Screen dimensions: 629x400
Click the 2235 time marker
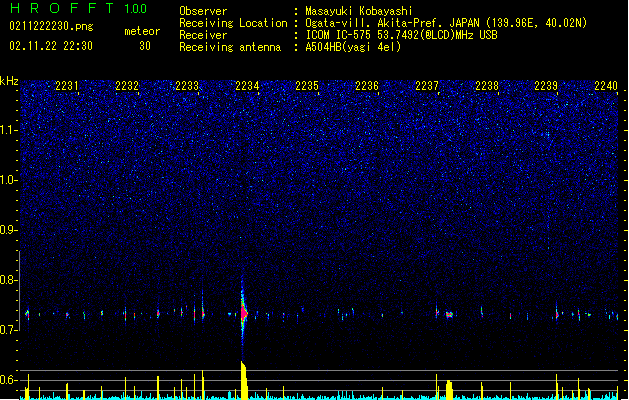pyautogui.click(x=307, y=86)
